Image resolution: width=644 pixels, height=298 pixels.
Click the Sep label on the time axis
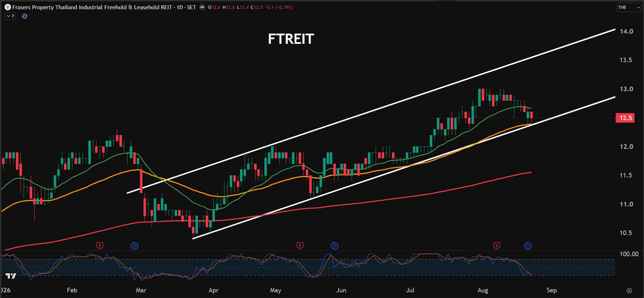pyautogui.click(x=552, y=290)
